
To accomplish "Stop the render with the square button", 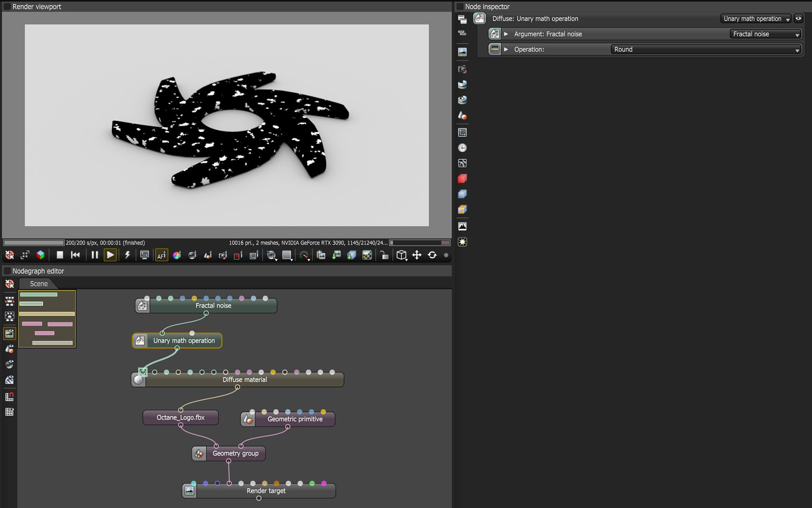I will (x=60, y=255).
